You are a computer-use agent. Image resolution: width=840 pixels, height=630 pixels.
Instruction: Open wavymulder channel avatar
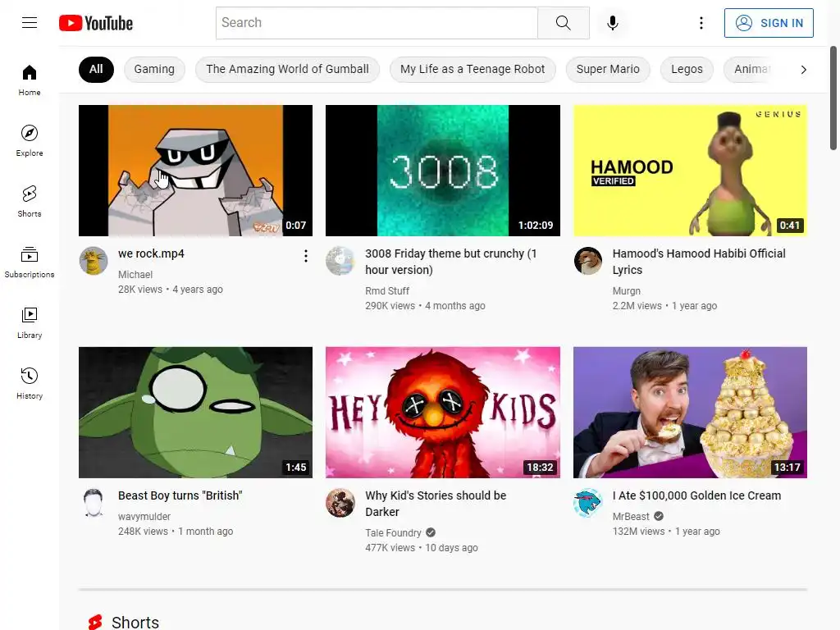pyautogui.click(x=94, y=503)
